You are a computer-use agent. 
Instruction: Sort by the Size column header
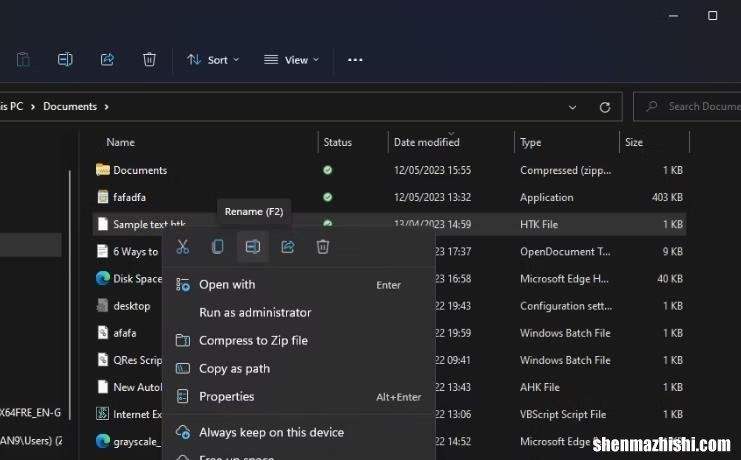(x=634, y=142)
